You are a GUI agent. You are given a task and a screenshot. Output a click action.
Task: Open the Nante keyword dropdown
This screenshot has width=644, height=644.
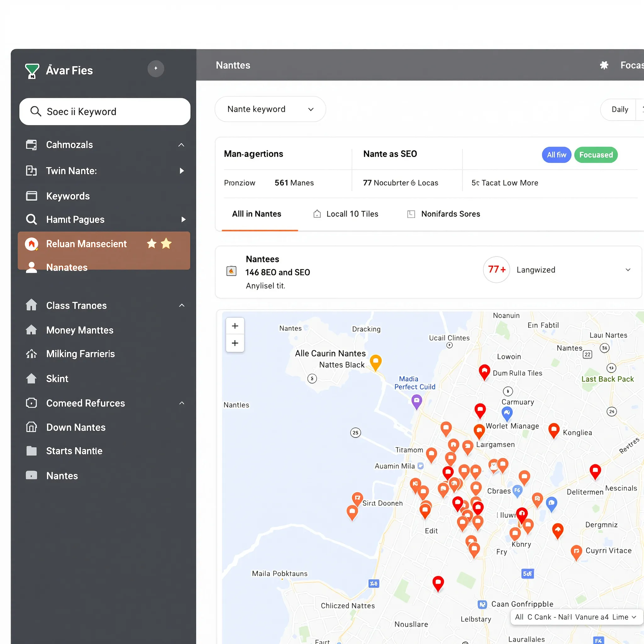[x=270, y=109]
